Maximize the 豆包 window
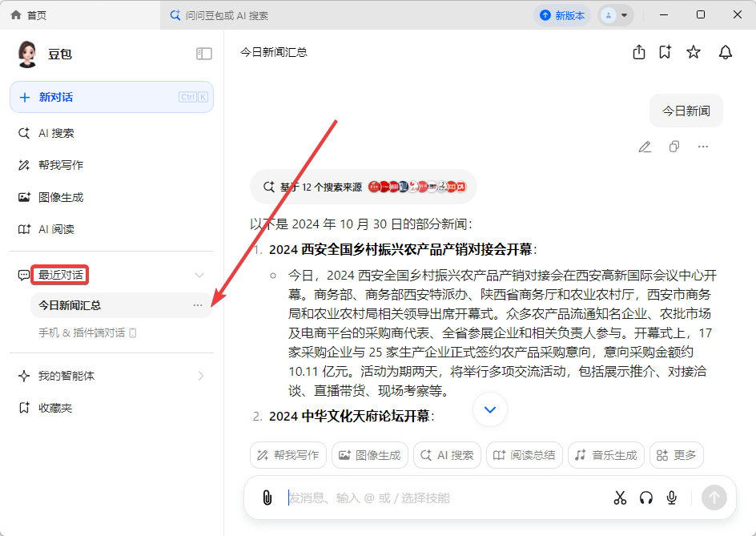This screenshot has width=756, height=536. 701,15
